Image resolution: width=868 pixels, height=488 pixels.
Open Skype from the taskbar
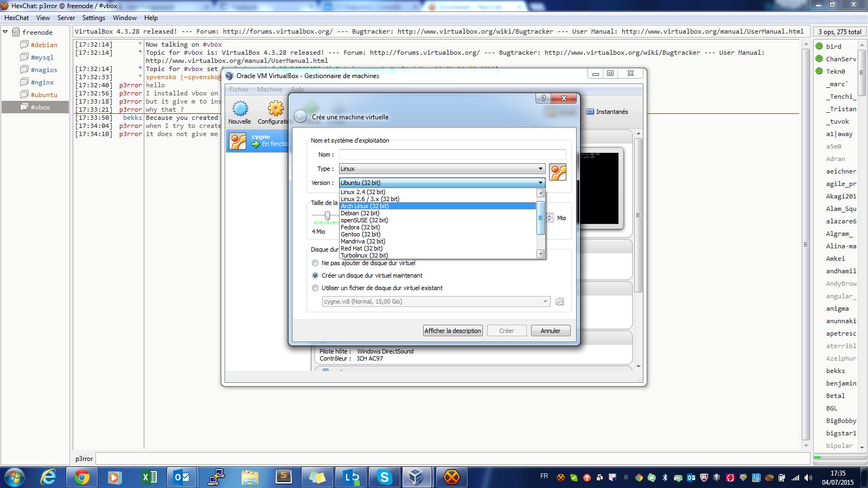click(x=385, y=477)
